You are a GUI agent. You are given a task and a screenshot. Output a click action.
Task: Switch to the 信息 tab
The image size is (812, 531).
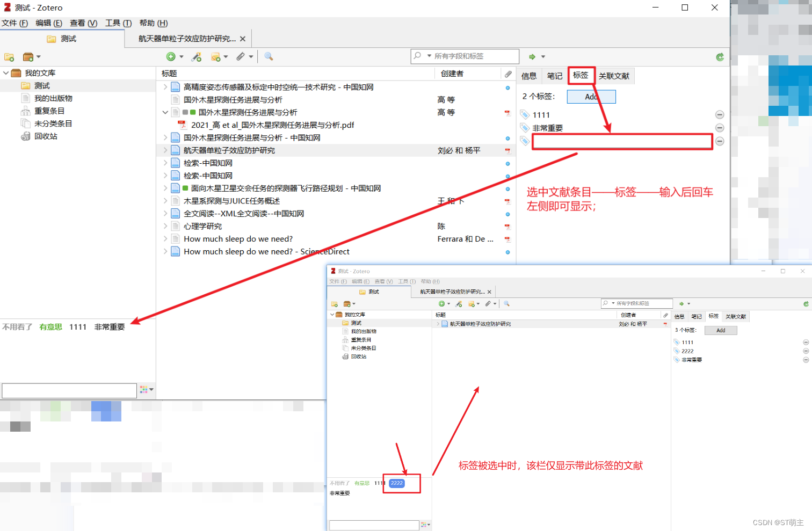tap(529, 76)
